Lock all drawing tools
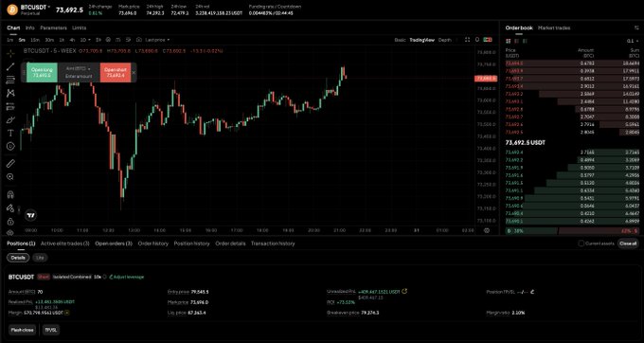 [x=10, y=221]
